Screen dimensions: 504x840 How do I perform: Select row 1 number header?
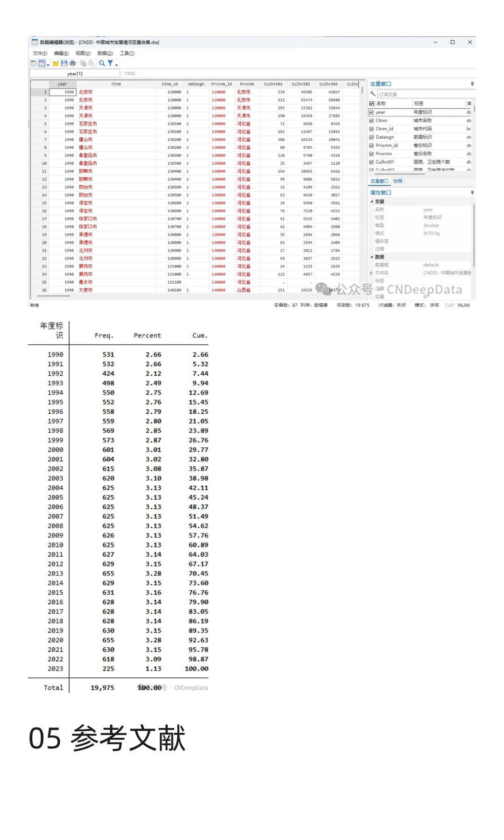click(x=40, y=92)
